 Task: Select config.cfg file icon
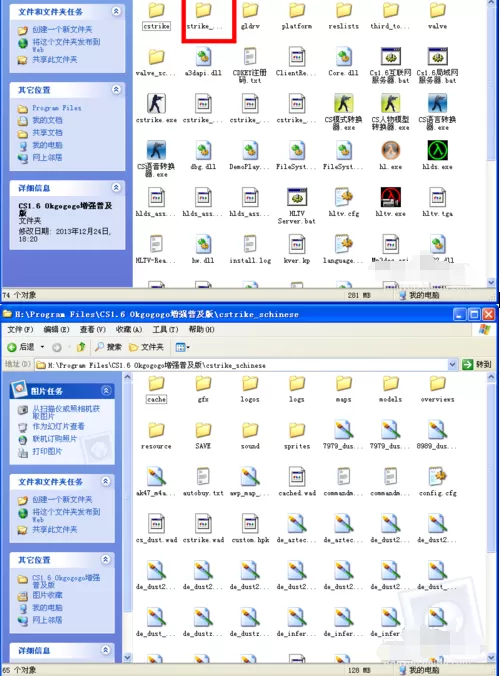(x=438, y=477)
